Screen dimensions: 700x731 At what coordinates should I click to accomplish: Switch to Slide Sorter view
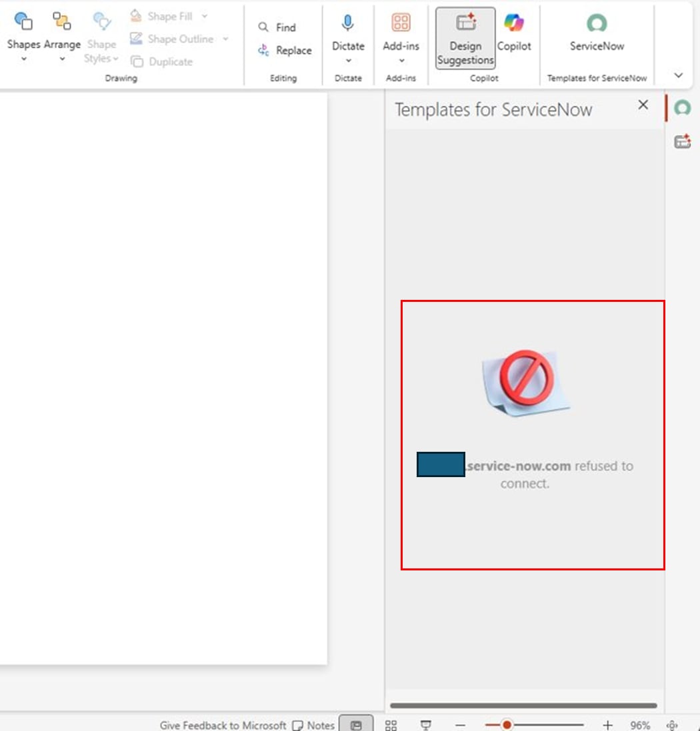coord(391,725)
